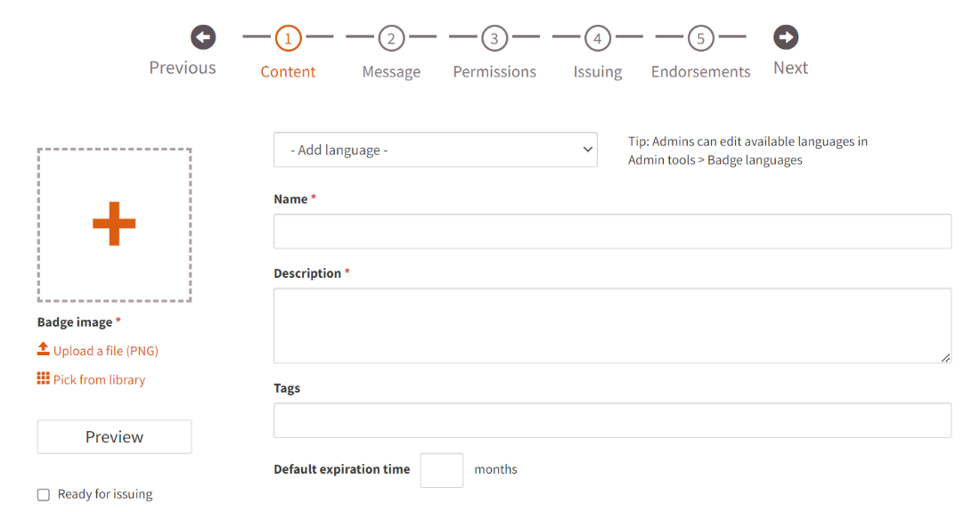Switch to the Message step label

pos(391,72)
